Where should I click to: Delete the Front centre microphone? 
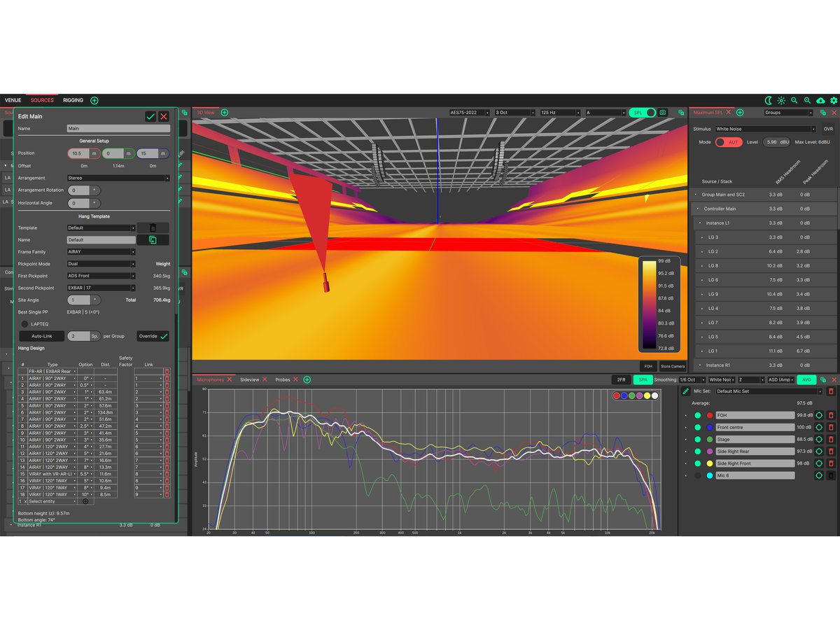(831, 427)
